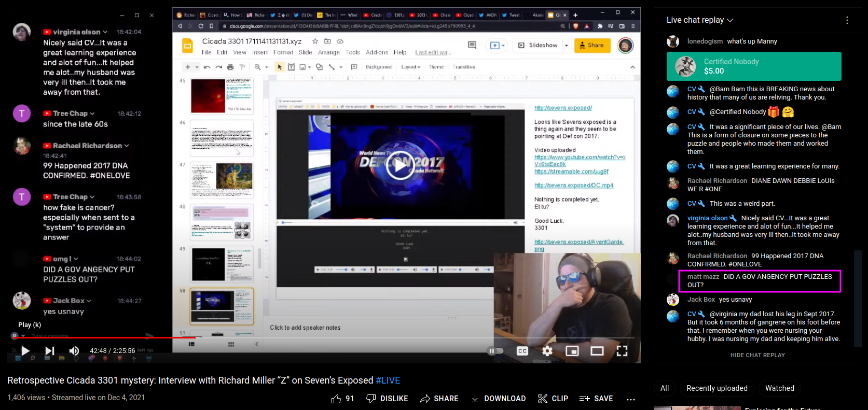The width and height of the screenshot is (868, 410).
Task: Select the shape tool in the Slides toolbar
Action: 319,67
